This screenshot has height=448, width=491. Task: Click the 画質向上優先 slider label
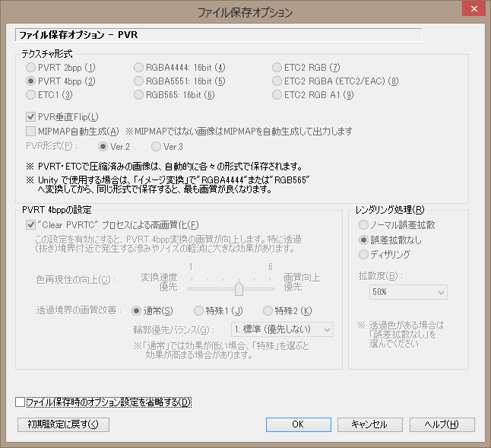[x=302, y=282]
